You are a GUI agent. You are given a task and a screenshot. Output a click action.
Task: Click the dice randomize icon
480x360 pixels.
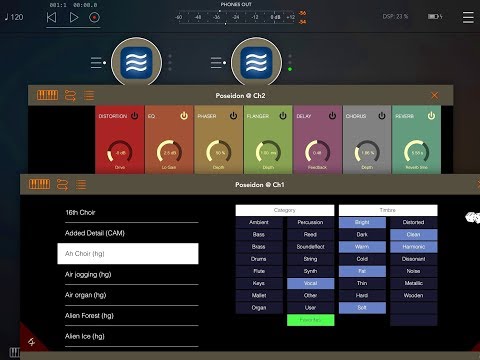473,217
